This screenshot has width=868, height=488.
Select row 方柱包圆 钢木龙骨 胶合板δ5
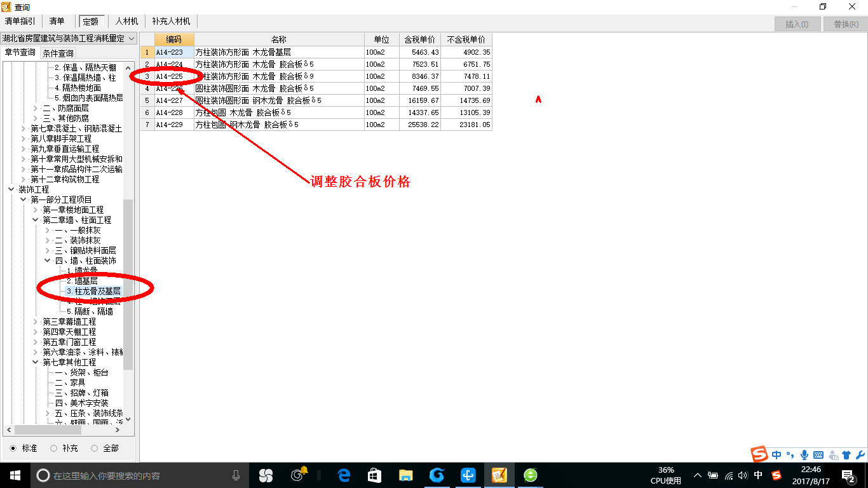pyautogui.click(x=316, y=125)
